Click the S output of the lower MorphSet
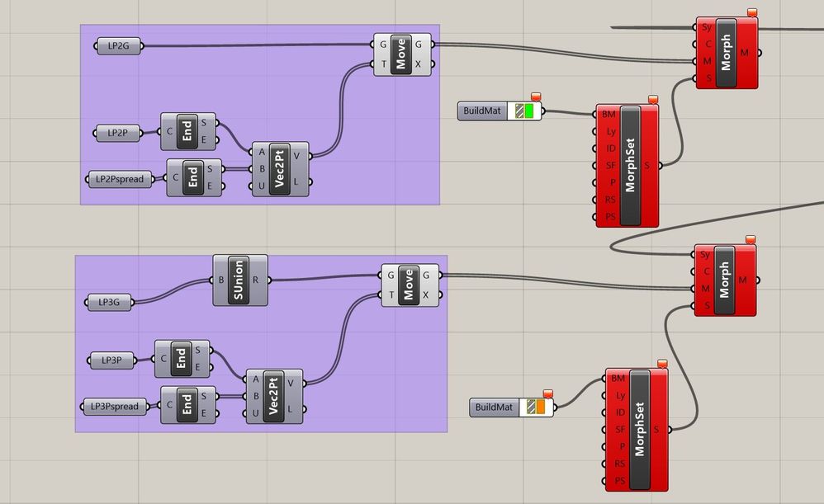 coord(656,430)
